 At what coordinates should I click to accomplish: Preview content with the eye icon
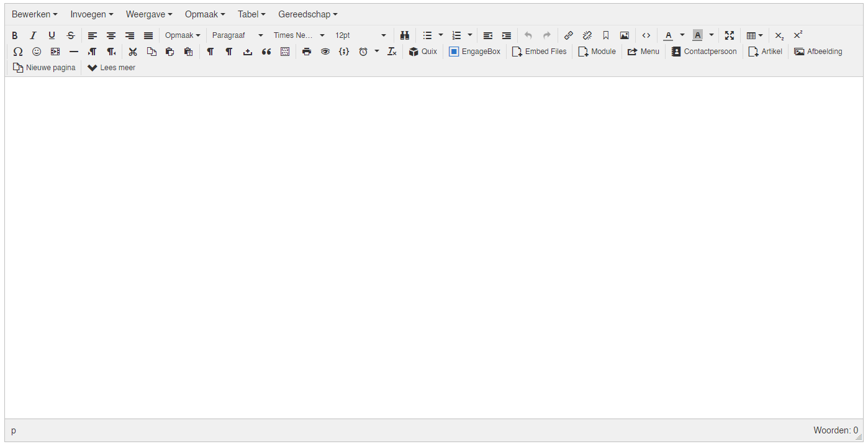pyautogui.click(x=325, y=52)
